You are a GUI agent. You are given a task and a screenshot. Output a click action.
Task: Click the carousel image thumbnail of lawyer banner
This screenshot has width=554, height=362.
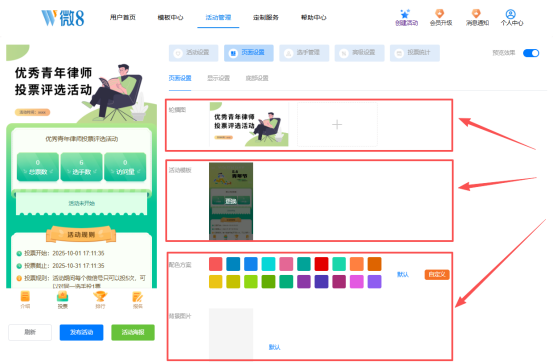click(249, 124)
